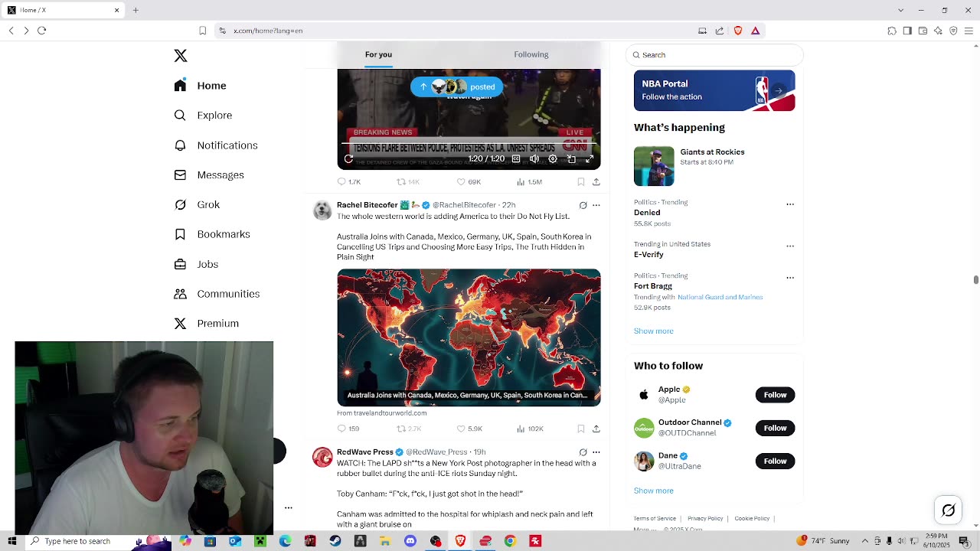Bookmark the CNN video post
This screenshot has width=980, height=551.
pyautogui.click(x=581, y=182)
